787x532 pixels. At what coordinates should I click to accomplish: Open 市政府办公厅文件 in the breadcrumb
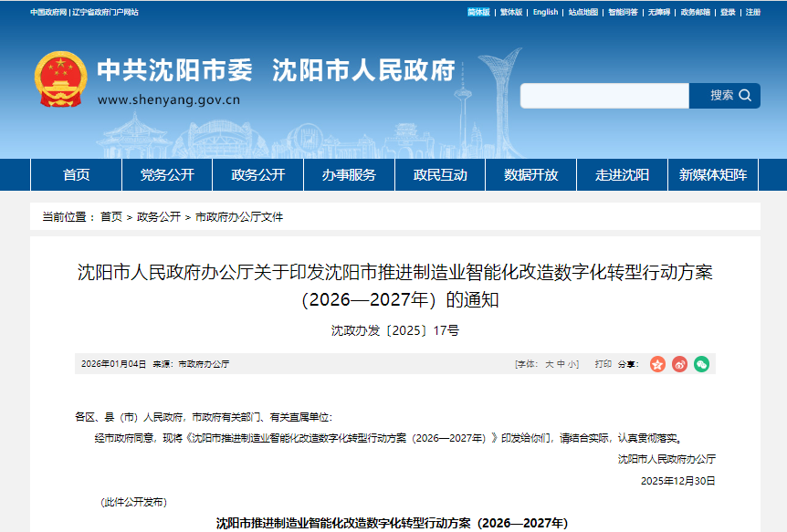click(239, 217)
